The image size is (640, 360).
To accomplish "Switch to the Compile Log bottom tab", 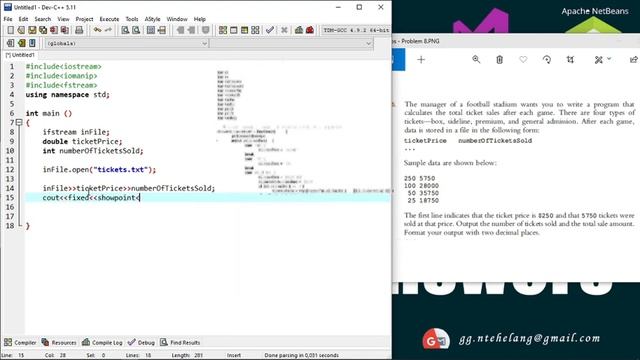I will [102, 342].
